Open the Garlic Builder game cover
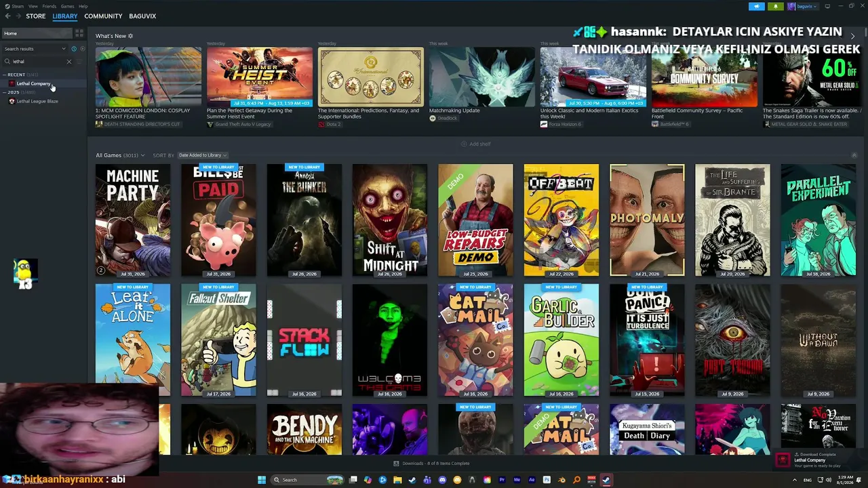The width and height of the screenshot is (868, 488). click(561, 340)
